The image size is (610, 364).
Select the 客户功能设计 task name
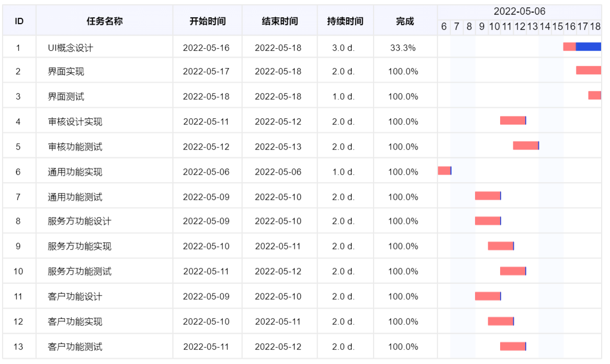tap(75, 297)
